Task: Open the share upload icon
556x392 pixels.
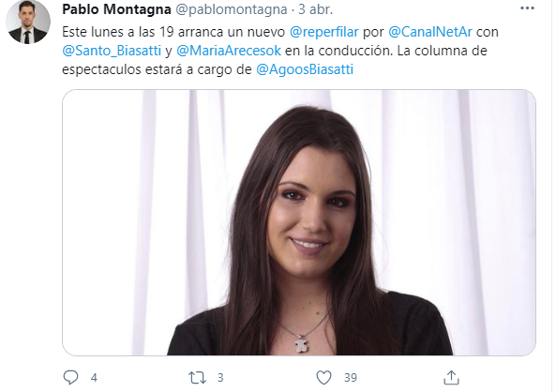Action: [x=451, y=377]
